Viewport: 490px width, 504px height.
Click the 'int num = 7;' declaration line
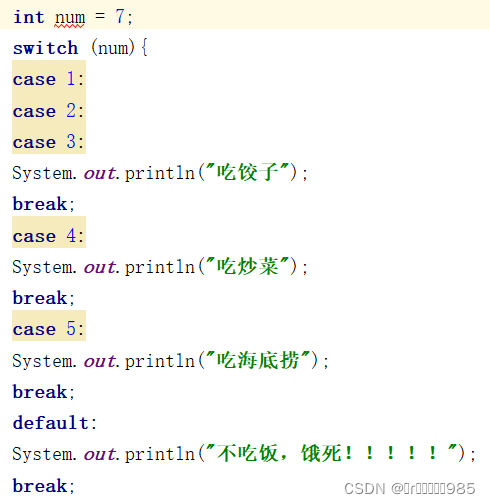click(73, 17)
